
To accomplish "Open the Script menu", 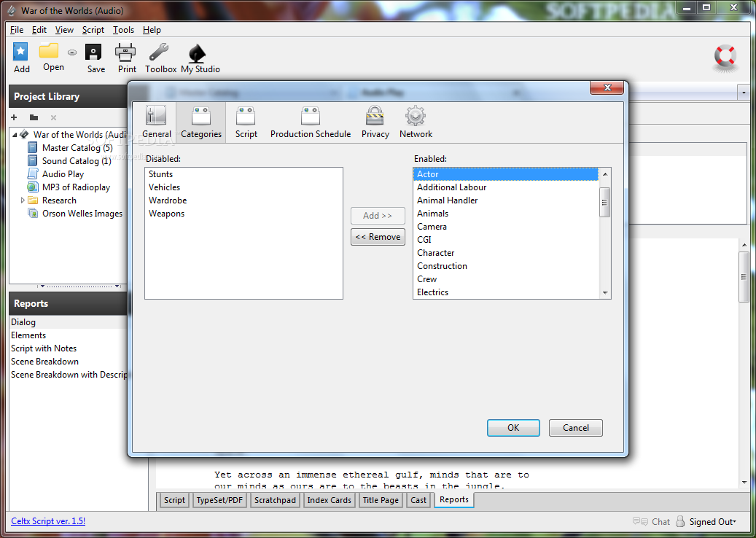I will (93, 30).
